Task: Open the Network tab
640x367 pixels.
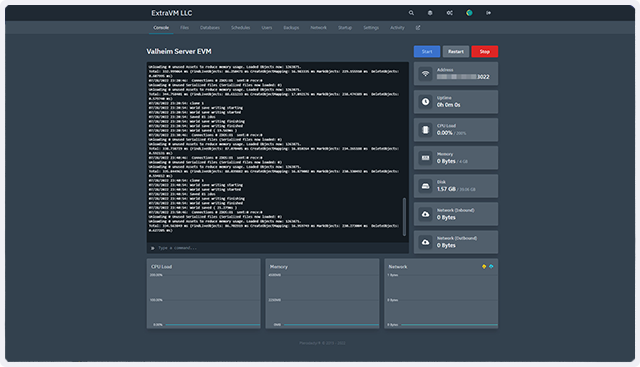Action: (x=318, y=28)
